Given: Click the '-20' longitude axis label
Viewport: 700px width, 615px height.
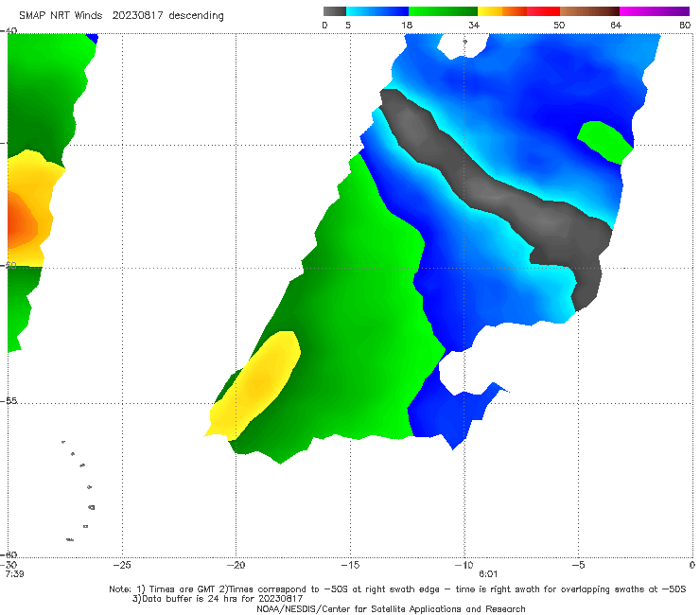Looking at the screenshot, I should (236, 565).
